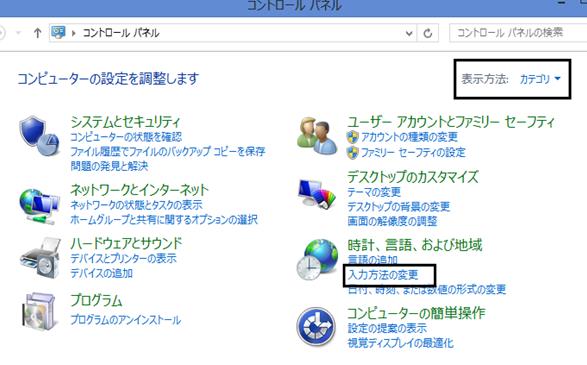Go up one level with the arrow
Image resolution: width=587 pixels, height=365 pixels.
[37, 33]
